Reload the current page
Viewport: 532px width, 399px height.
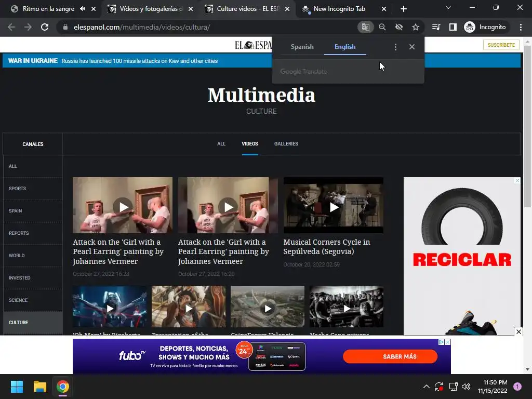tap(45, 27)
